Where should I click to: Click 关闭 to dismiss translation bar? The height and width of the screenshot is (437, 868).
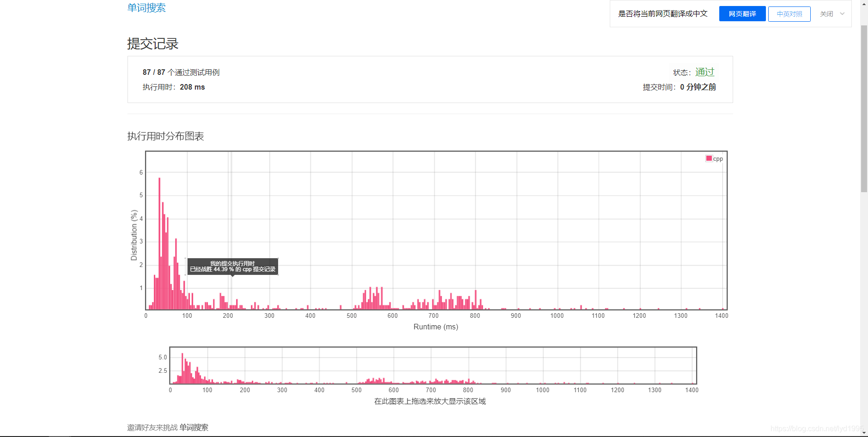click(x=826, y=14)
